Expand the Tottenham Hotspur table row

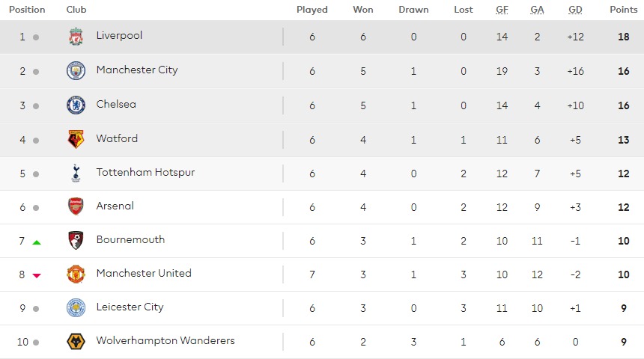tap(322, 174)
